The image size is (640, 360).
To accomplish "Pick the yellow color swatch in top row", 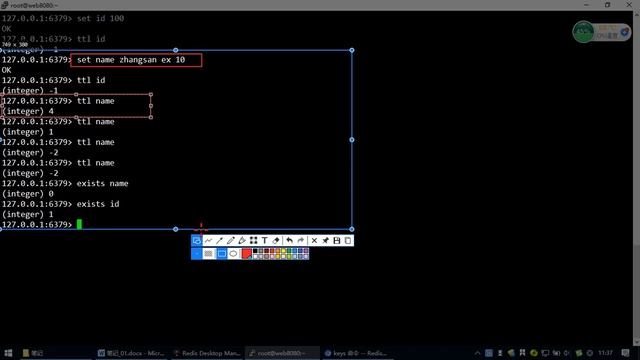I will 283,251.
